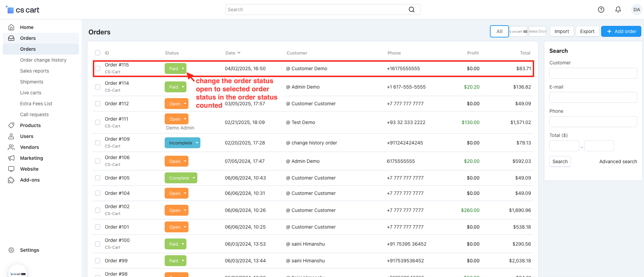This screenshot has height=277, width=644.
Task: Click the Add-ons puzzle icon
Action: 11,180
